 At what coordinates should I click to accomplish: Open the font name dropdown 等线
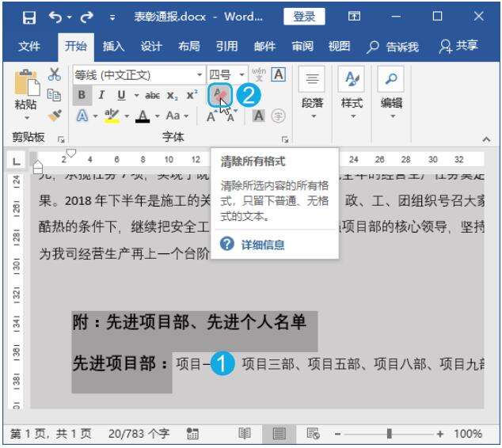click(200, 75)
